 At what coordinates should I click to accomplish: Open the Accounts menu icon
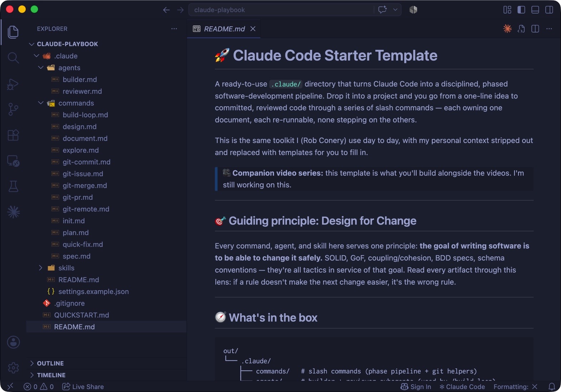(x=13, y=342)
